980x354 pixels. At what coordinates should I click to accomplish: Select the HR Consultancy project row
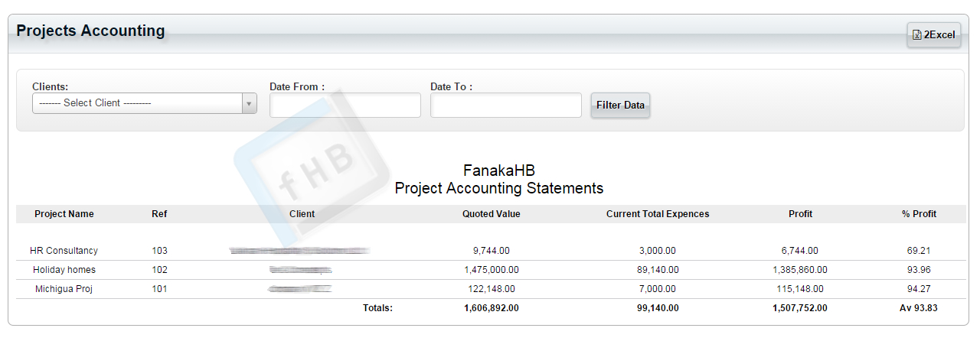492,251
